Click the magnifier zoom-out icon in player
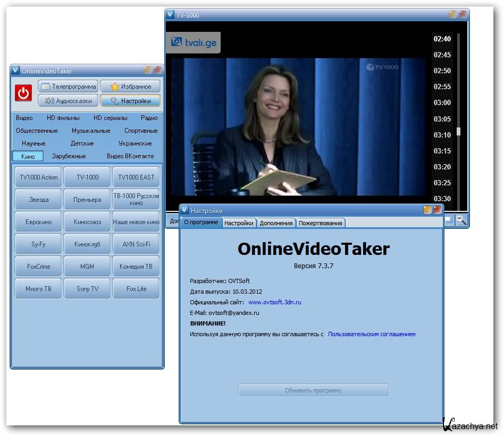The image size is (504, 436). click(x=461, y=220)
